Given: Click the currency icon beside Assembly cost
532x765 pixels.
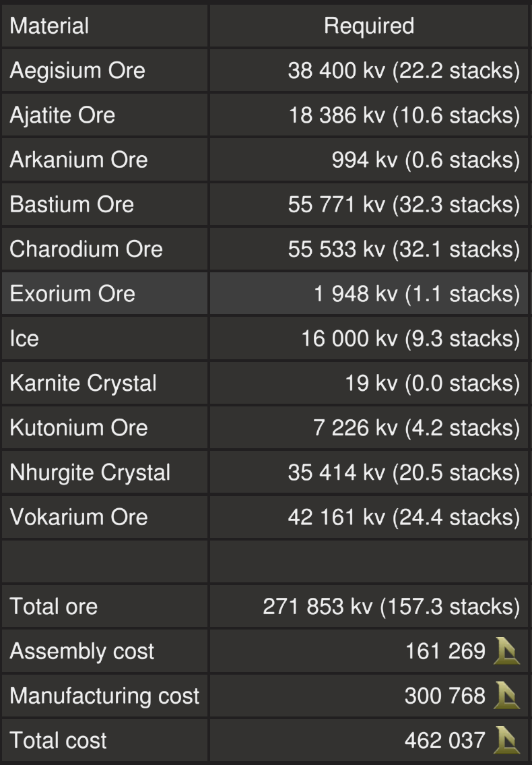Looking at the screenshot, I should click(x=506, y=652).
